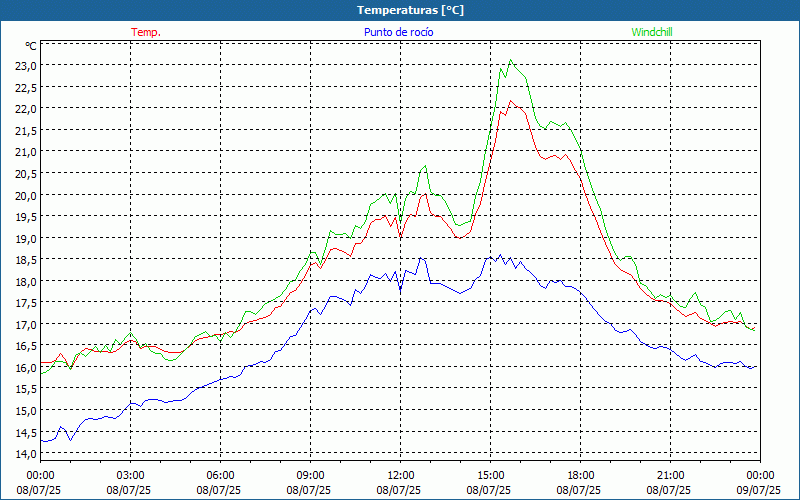Click the 20,0 y-axis tick label
This screenshot has height=500, width=800.
[x=25, y=195]
